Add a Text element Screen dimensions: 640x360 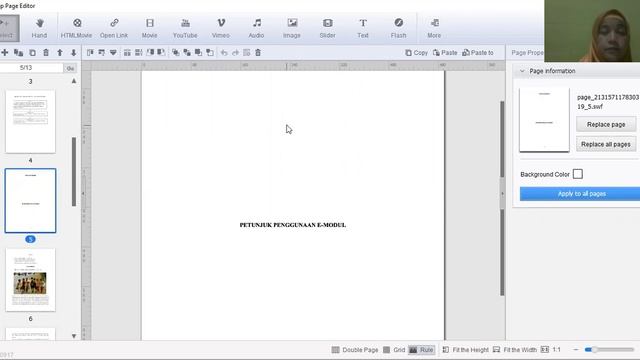pos(363,28)
